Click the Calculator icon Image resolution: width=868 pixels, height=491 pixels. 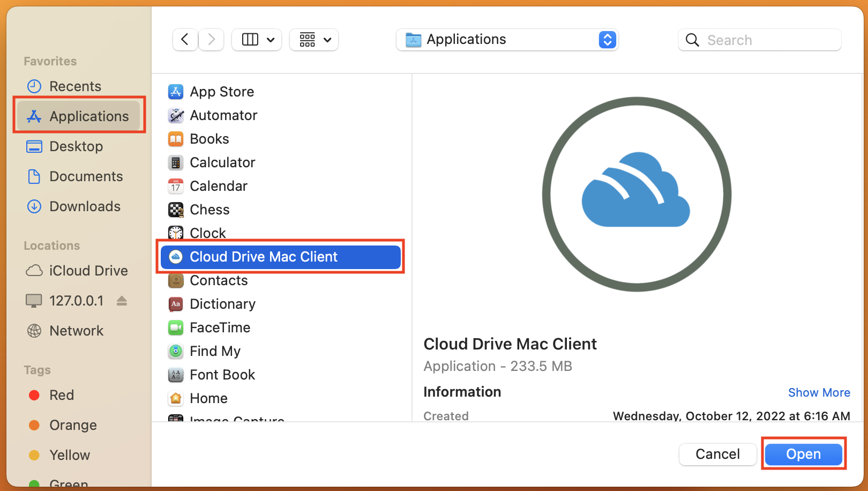[176, 162]
